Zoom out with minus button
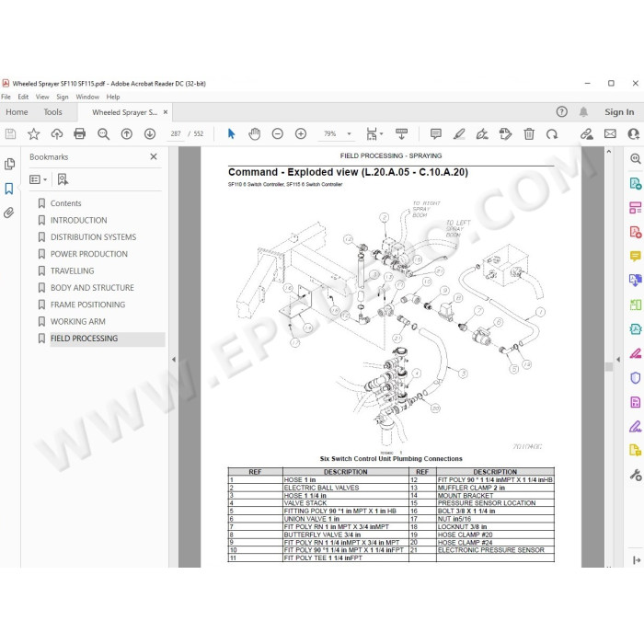The image size is (644, 644). click(x=278, y=134)
